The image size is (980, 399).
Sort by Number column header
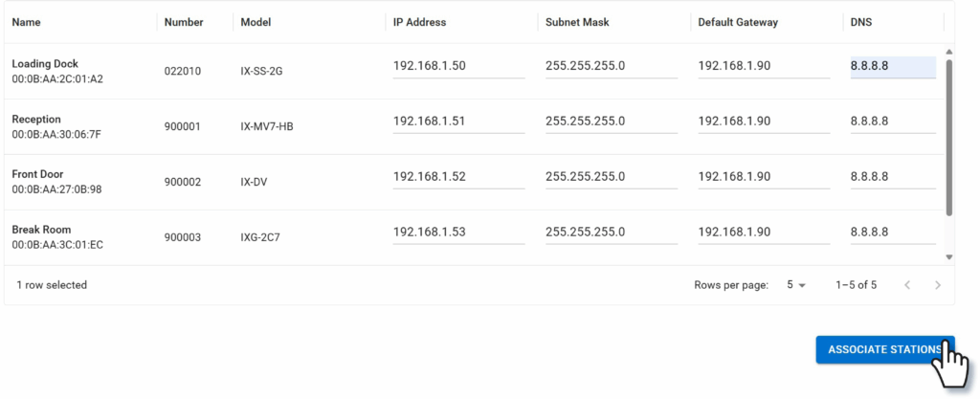click(184, 22)
